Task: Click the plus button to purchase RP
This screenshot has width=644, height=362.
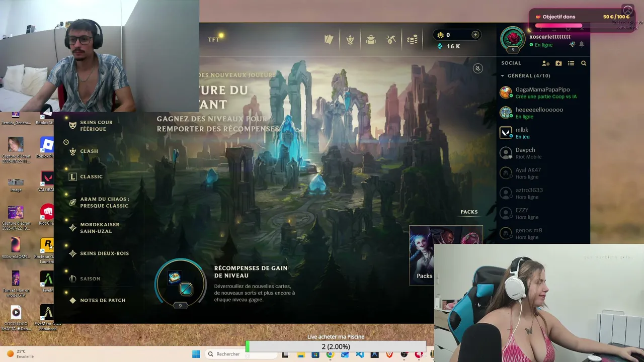Action: [475, 35]
